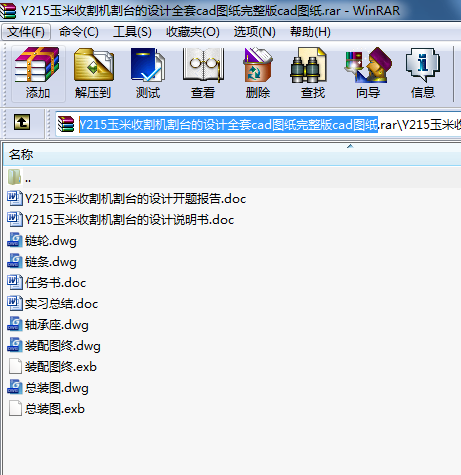Open the 文件(F) menu
The height and width of the screenshot is (475, 461).
coord(26,32)
